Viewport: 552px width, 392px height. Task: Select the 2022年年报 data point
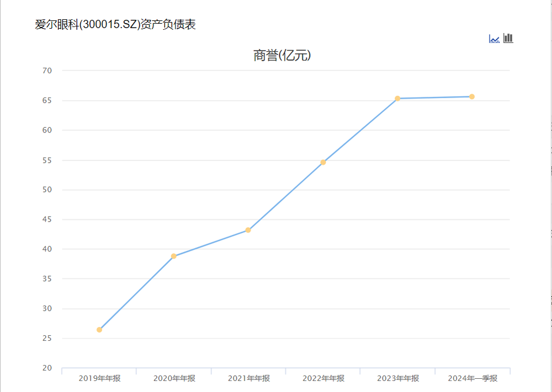click(x=323, y=162)
